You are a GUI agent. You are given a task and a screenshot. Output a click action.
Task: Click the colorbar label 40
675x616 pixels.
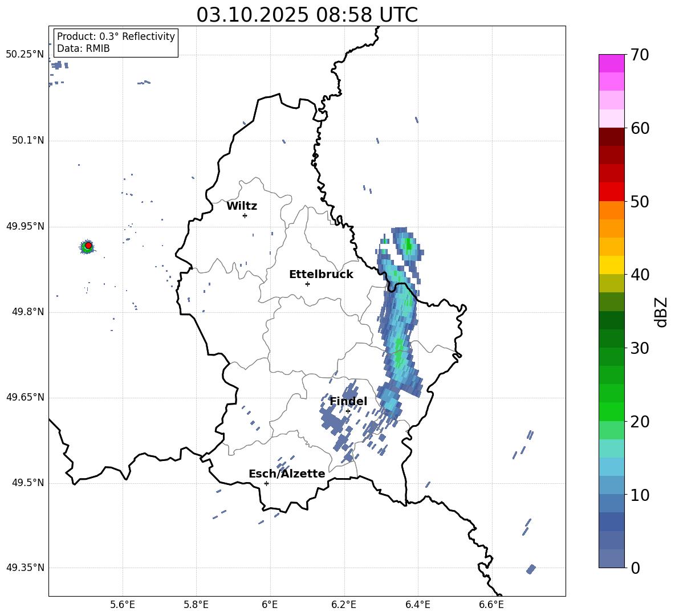coord(640,275)
